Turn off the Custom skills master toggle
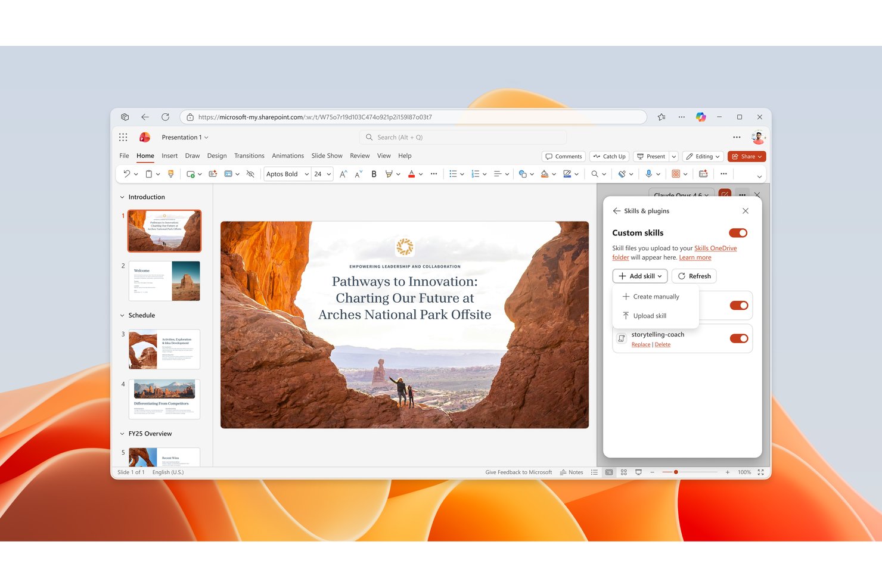 pyautogui.click(x=738, y=233)
